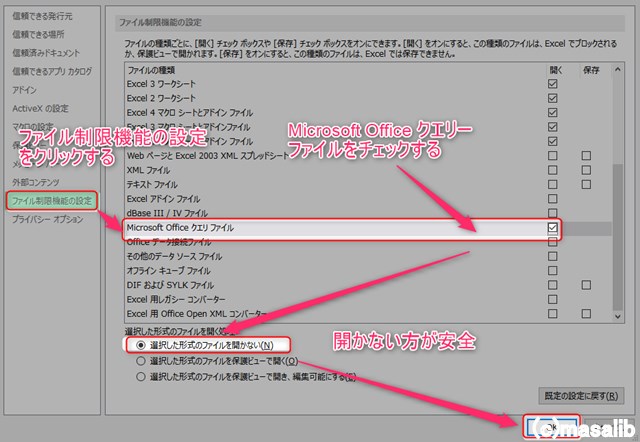Enable 開く for DIF および SYLK ファイル
The image size is (640, 442).
click(x=552, y=285)
